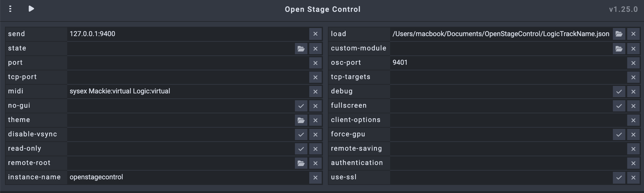Toggle the use-ssl option
644x193 pixels.
(619, 177)
